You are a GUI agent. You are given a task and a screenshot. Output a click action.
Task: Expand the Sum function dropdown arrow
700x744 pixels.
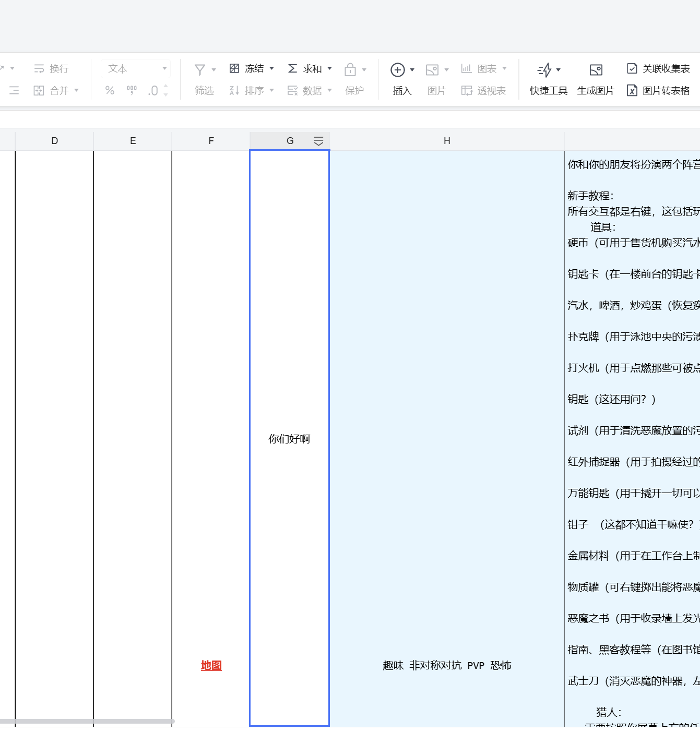point(330,69)
